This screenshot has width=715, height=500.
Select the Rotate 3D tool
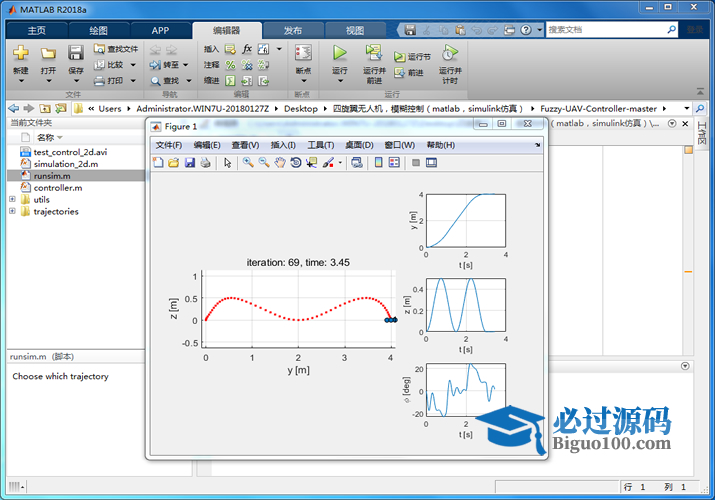coord(296,163)
